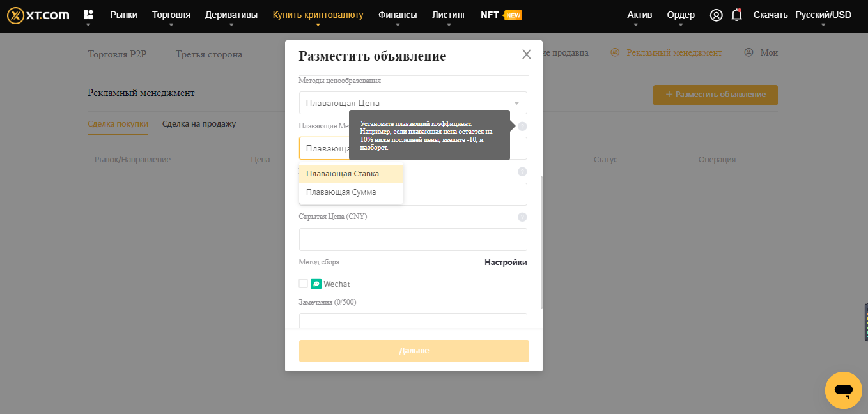
Task: Click the Рынок/Направление column header
Action: (x=132, y=159)
